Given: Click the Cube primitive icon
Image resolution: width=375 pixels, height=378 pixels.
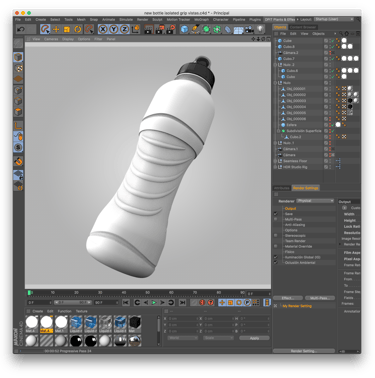Looking at the screenshot, I should (x=184, y=29).
